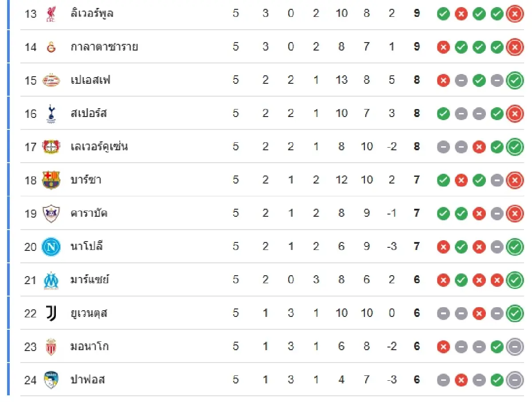Open the กาลาตาซาราย team link
532x402 pixels.
click(x=104, y=47)
